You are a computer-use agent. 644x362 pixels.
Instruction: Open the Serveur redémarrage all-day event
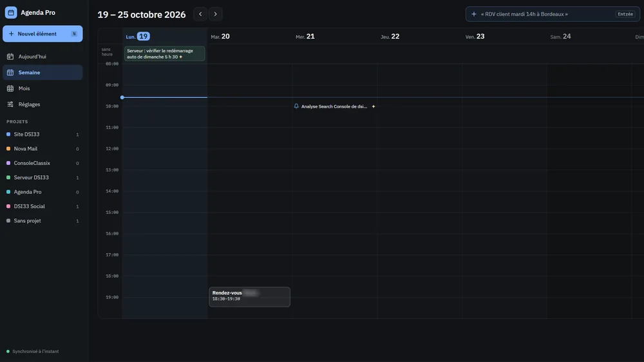point(164,54)
